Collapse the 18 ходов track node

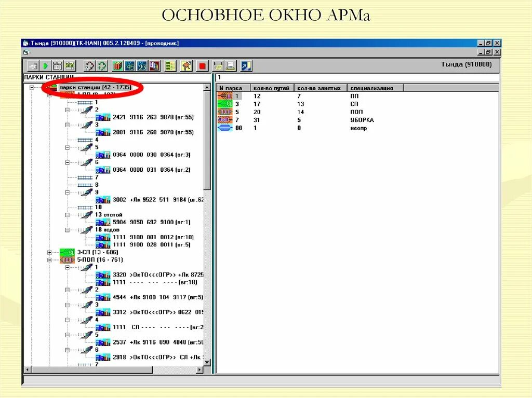click(x=67, y=230)
